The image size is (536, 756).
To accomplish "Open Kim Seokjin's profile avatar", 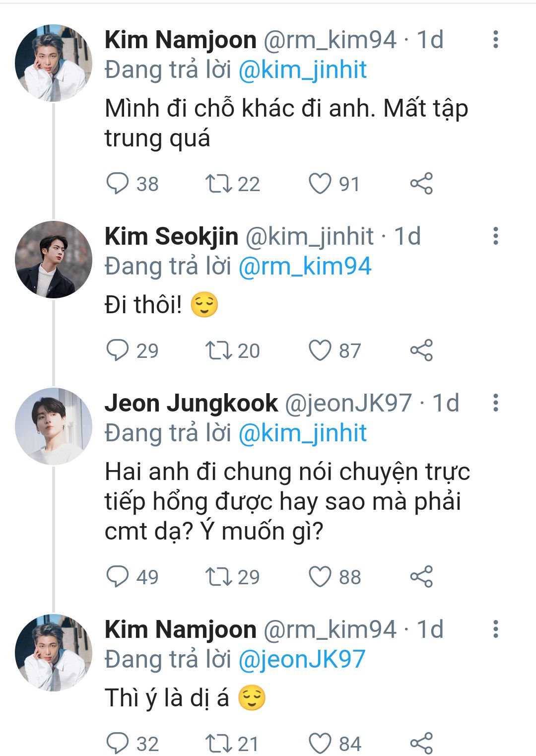I will tap(54, 259).
